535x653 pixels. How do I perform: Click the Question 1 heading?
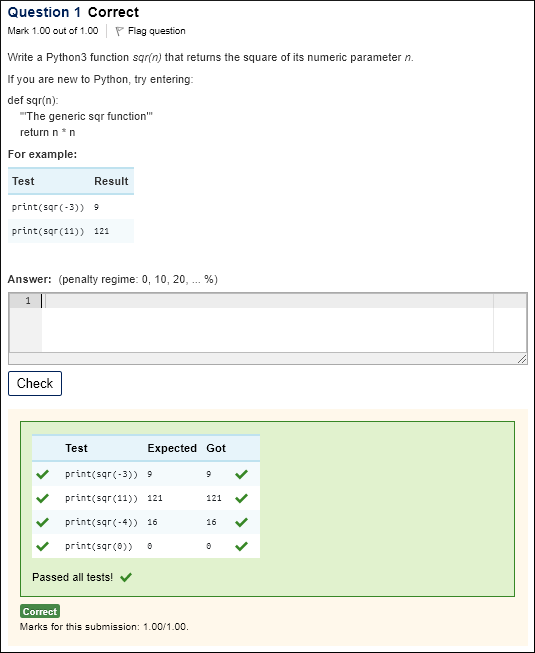point(44,12)
